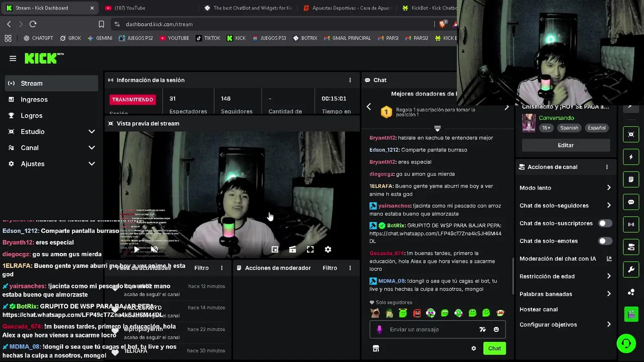The image size is (644, 362).
Task: Open the hamburger menu next to the Kick logo
Action: (13, 58)
